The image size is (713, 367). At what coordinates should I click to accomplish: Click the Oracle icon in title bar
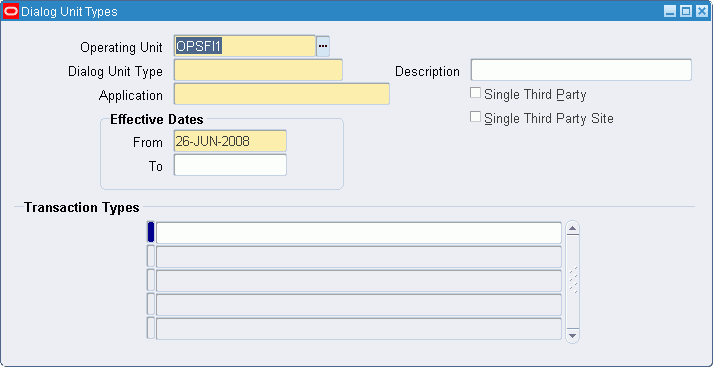(x=11, y=11)
